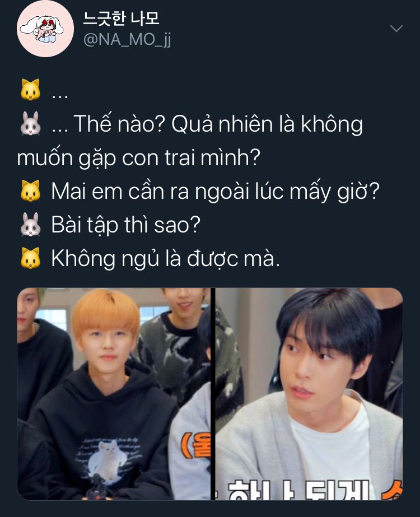This screenshot has width=420, height=517.
Task: Open the right photo with gray cardigan person
Action: 309,394
